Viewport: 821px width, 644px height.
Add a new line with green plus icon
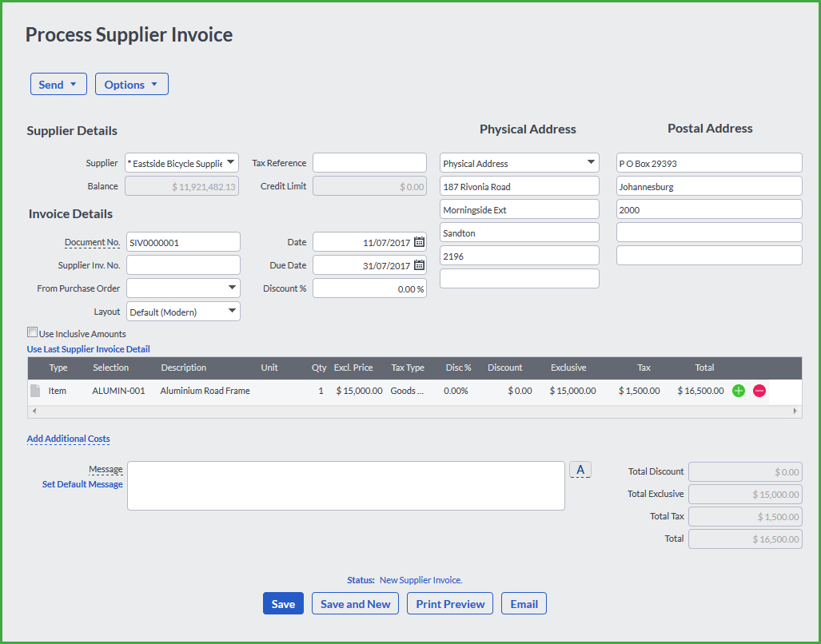(x=739, y=390)
